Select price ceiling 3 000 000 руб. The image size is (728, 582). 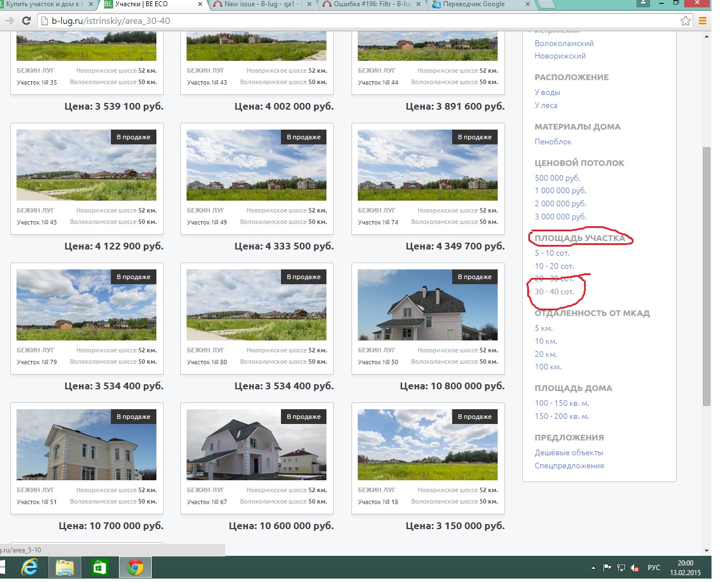tap(560, 217)
